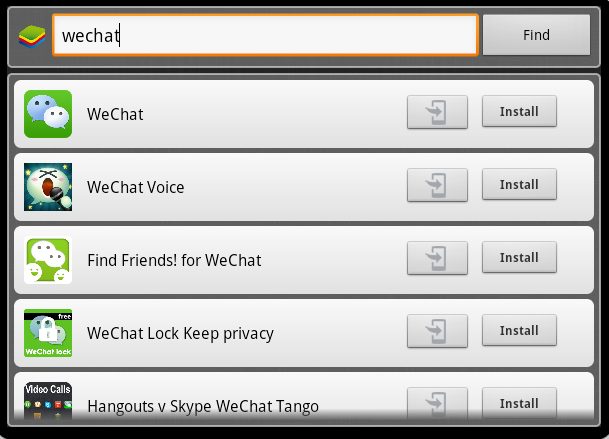This screenshot has width=609, height=439.
Task: Install the WeChat app
Action: click(x=519, y=111)
